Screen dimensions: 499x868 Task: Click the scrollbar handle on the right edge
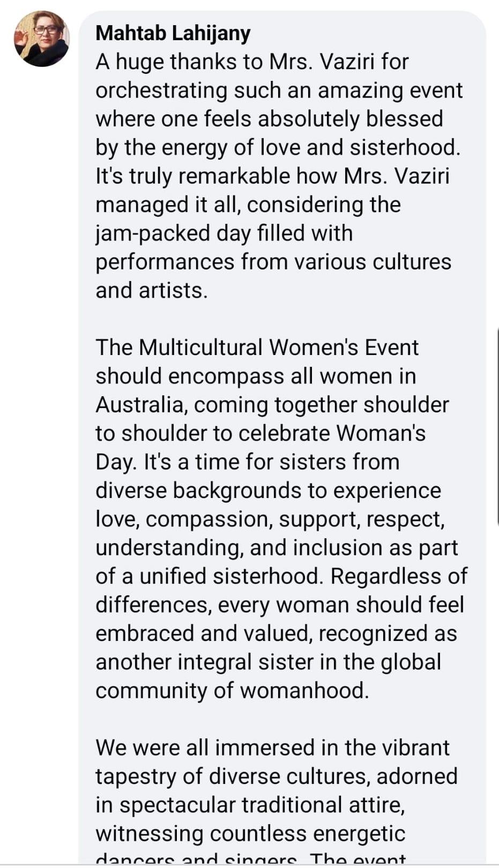pyautogui.click(x=497, y=428)
